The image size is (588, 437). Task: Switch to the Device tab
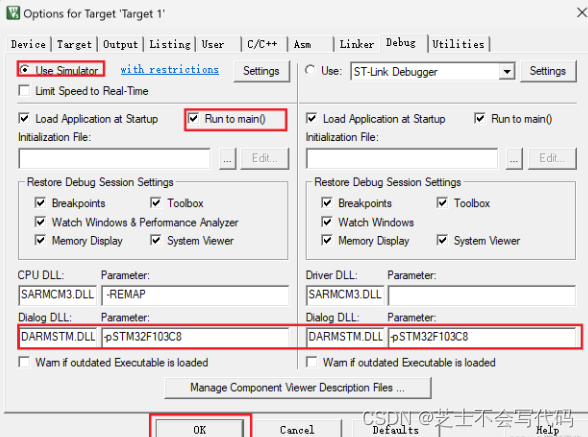28,44
